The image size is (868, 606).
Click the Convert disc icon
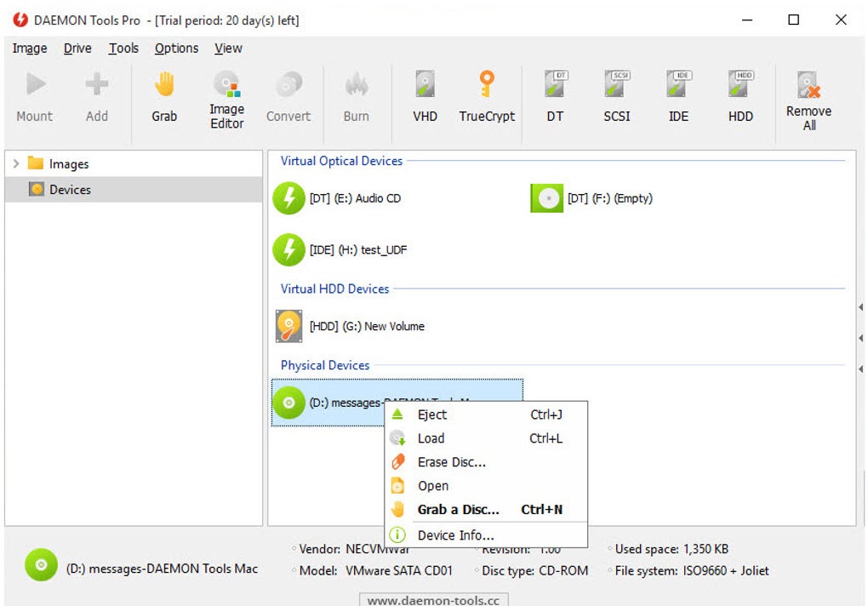(288, 84)
